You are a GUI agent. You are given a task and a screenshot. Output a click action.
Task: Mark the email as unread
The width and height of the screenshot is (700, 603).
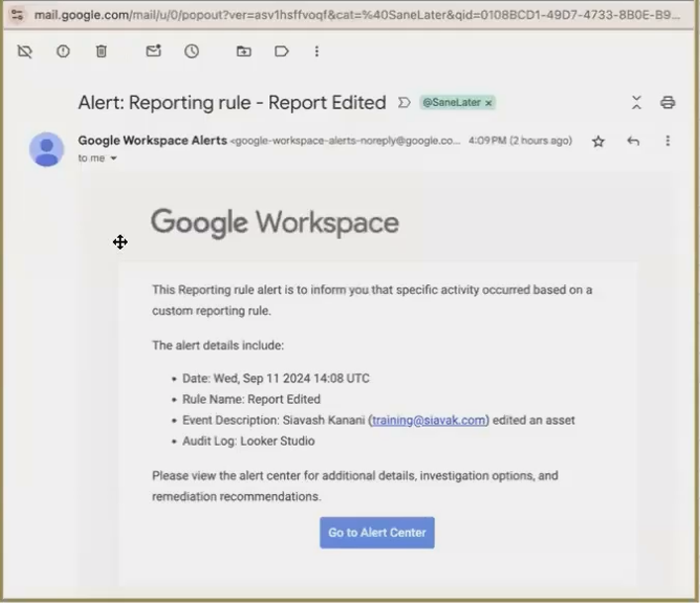[x=153, y=50]
